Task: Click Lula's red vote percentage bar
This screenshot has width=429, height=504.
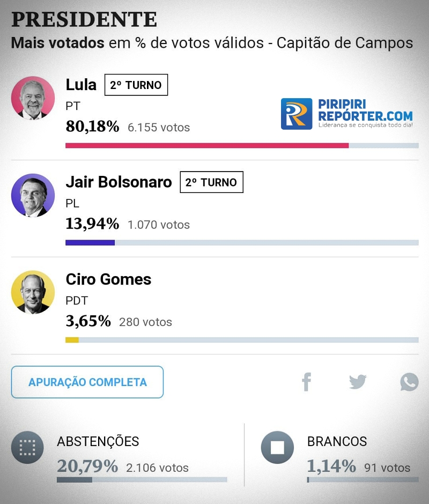Action: click(x=207, y=145)
